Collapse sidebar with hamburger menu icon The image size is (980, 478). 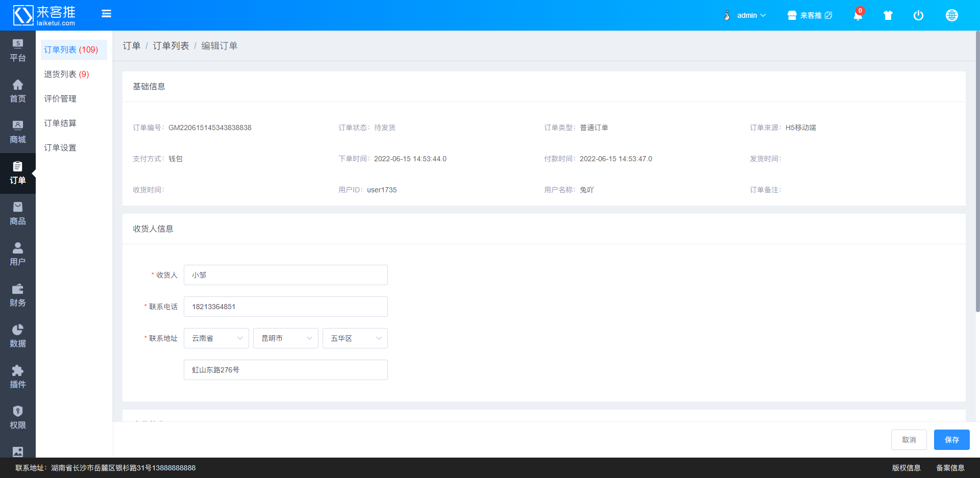pyautogui.click(x=106, y=14)
